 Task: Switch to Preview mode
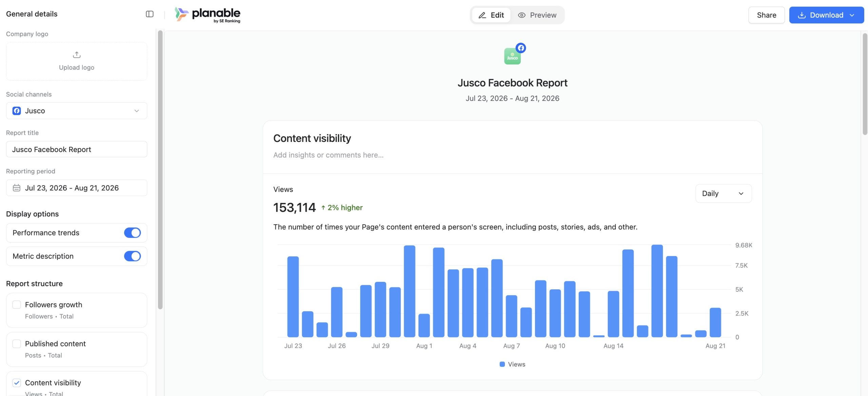pos(537,15)
